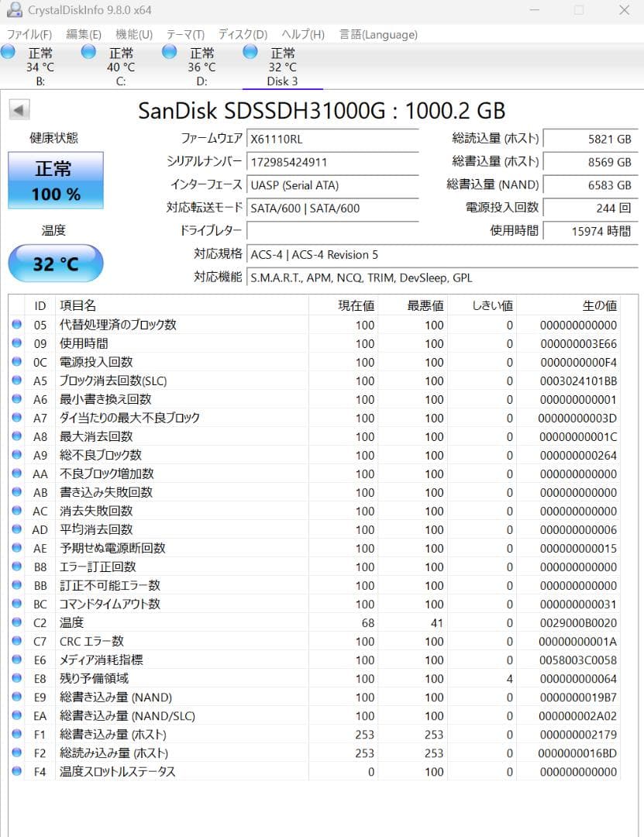Click status dot for attribute E9

[x=16, y=697]
